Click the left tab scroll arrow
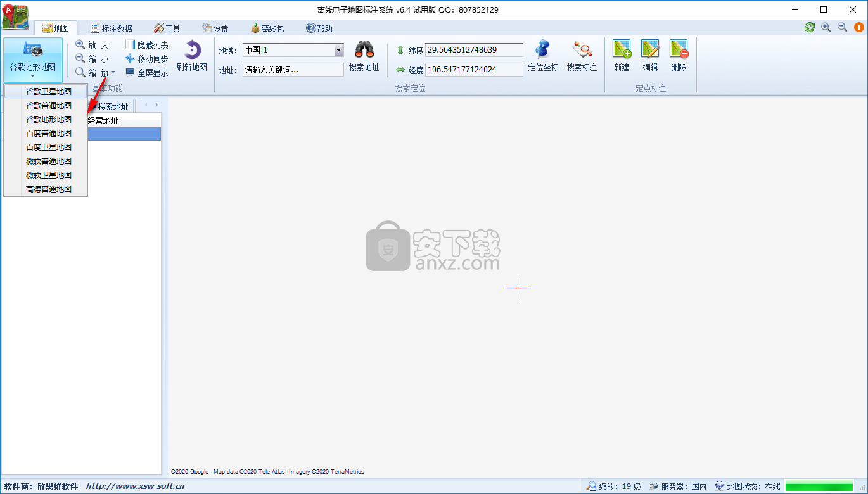Viewport: 868px width, 494px height. (146, 105)
